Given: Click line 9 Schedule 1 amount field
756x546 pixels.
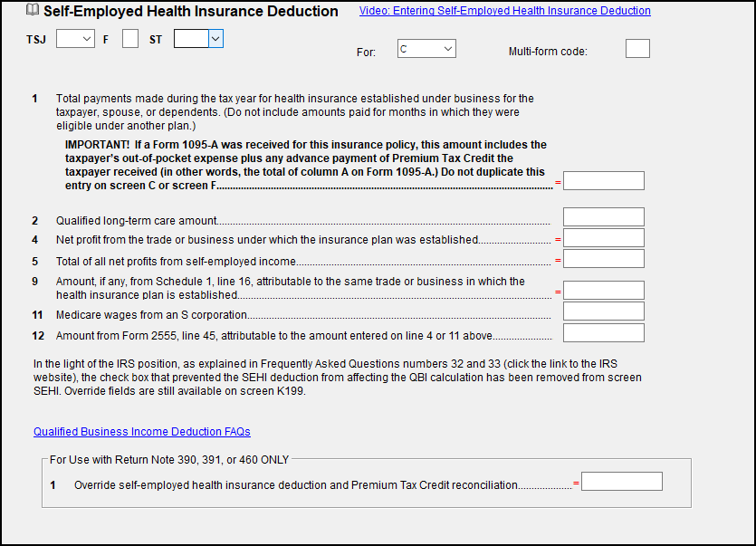Looking at the screenshot, I should [x=604, y=291].
